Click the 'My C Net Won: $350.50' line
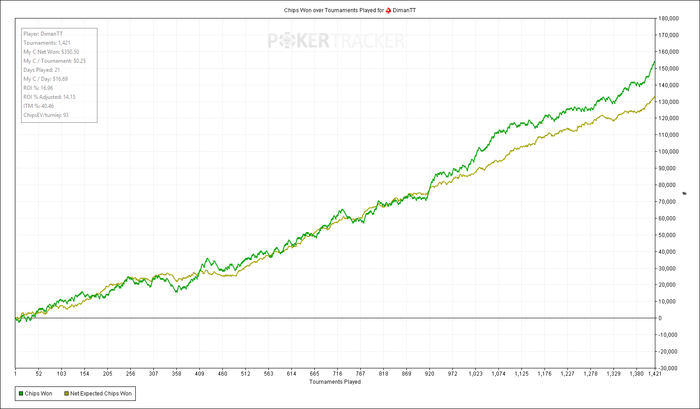 (51, 52)
